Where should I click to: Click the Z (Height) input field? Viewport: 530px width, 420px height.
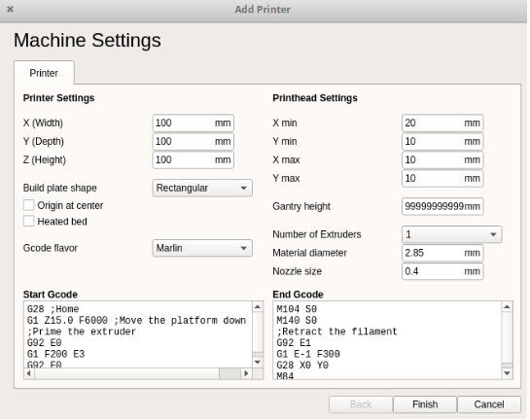coord(193,159)
